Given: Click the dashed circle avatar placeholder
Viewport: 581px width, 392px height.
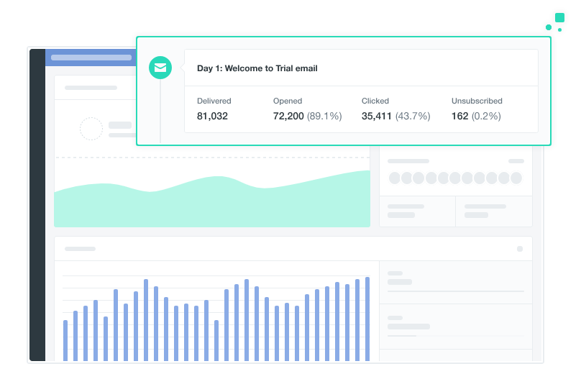Looking at the screenshot, I should tap(91, 129).
